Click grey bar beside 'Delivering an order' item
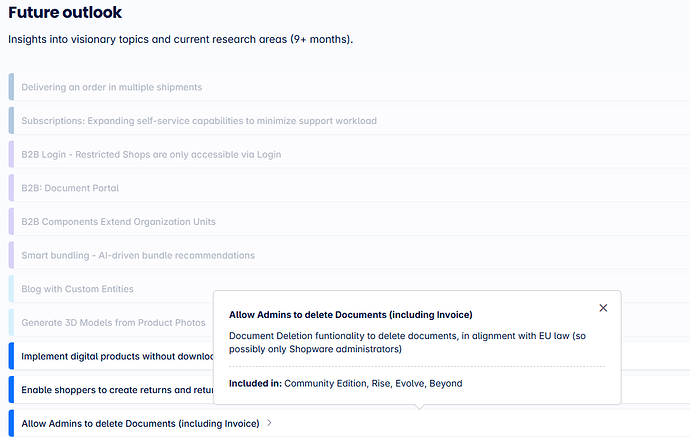The image size is (690, 437). pyautogui.click(x=10, y=87)
